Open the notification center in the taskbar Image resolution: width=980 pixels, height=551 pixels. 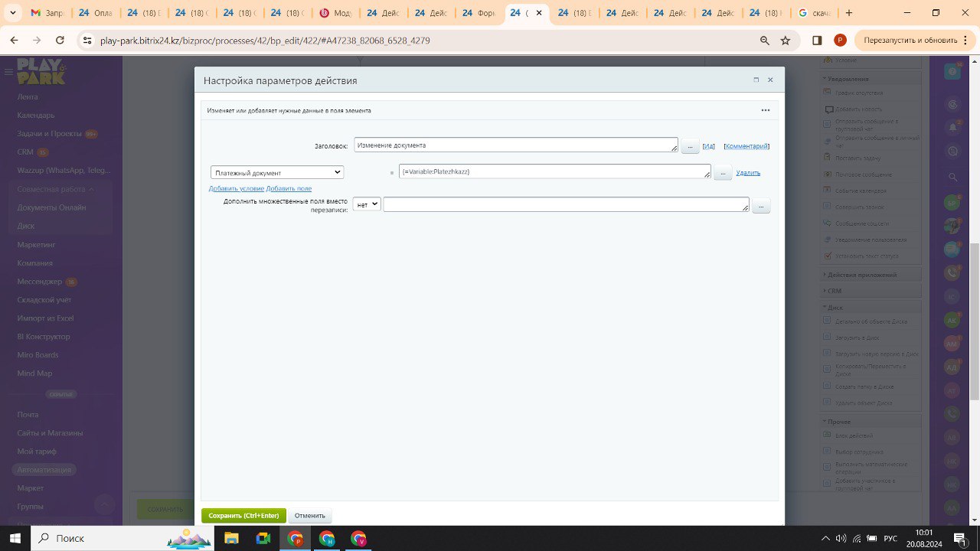click(x=959, y=538)
